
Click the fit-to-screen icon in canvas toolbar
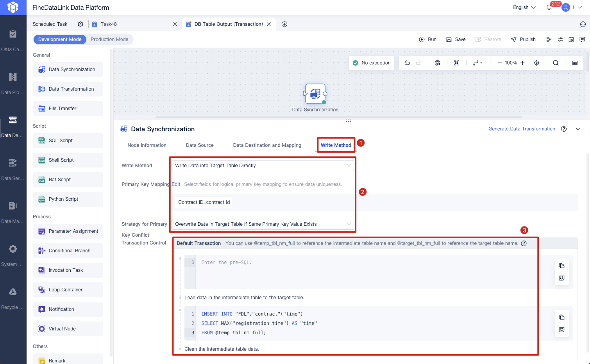(x=456, y=63)
